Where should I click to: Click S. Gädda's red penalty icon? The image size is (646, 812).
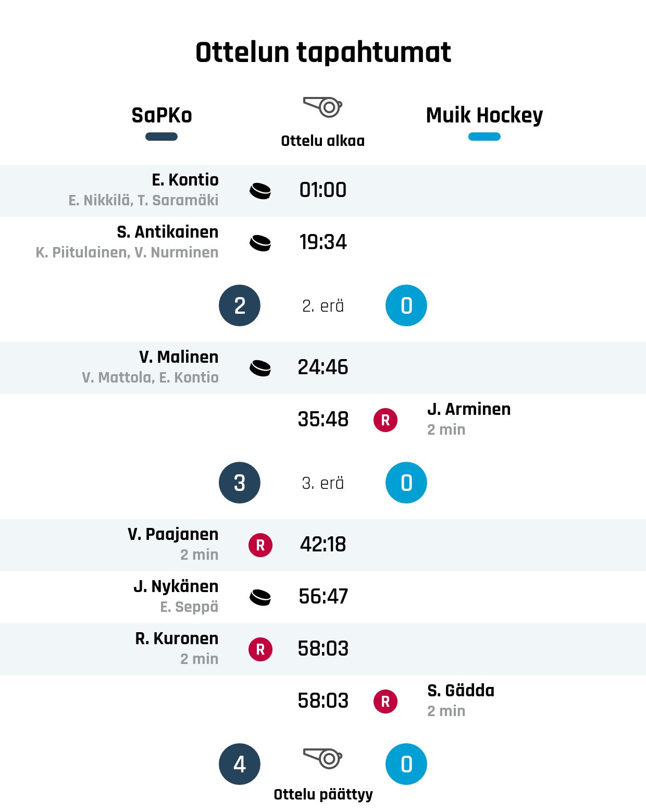point(386,702)
